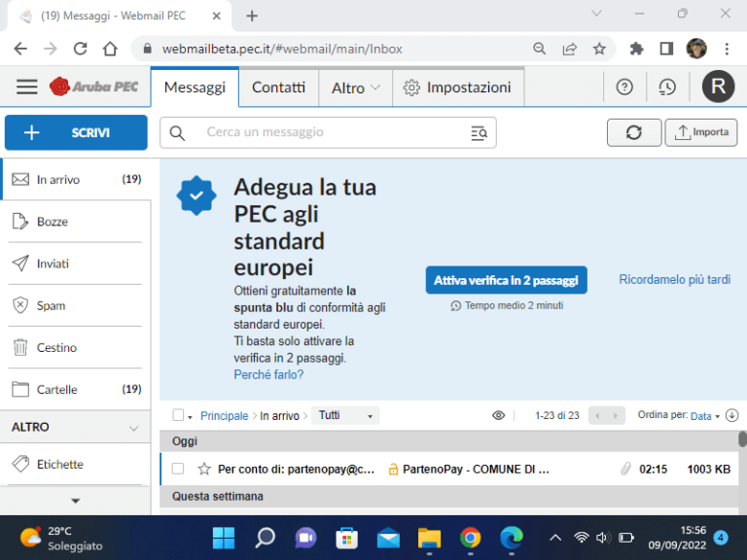Click the zoom magnifier in address bar
Viewport: 747px width, 560px height.
pos(539,49)
